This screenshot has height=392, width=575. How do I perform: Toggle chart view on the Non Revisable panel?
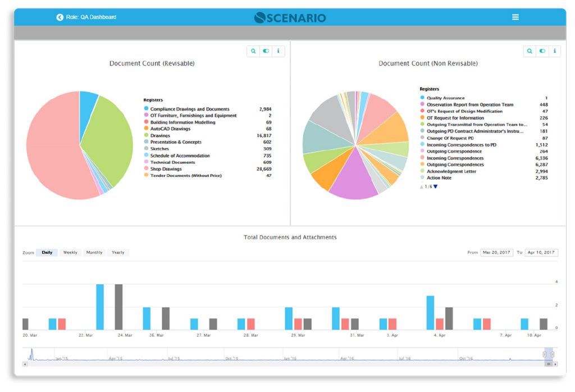pos(542,51)
